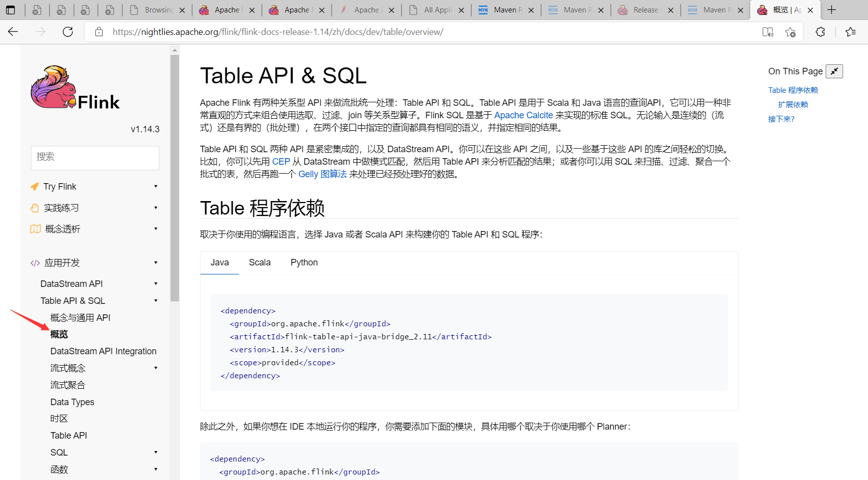Viewport: 868px width, 480px height.
Task: Open the Table API sidebar entry
Action: click(69, 436)
